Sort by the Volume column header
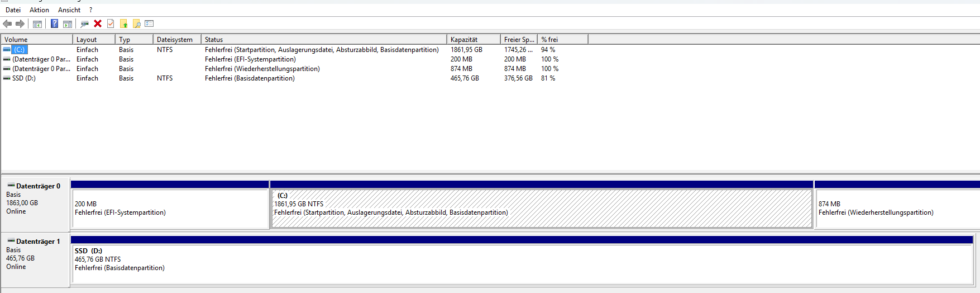980x293 pixels. (37, 40)
